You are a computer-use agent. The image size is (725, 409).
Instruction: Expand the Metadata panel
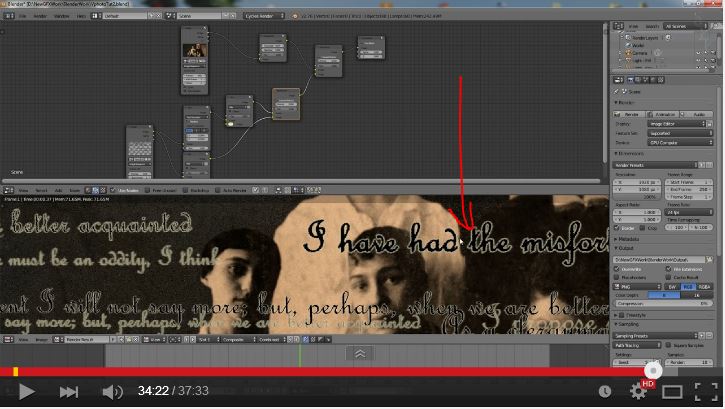(x=627, y=239)
